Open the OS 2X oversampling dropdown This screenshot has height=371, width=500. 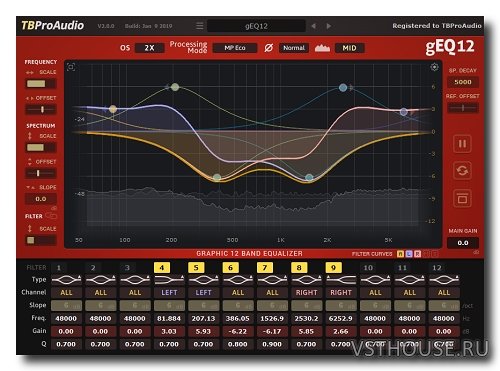(149, 48)
